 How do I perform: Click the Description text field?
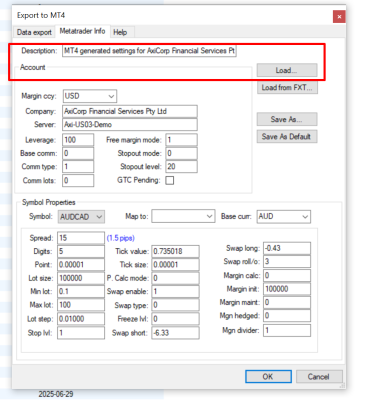click(x=149, y=51)
